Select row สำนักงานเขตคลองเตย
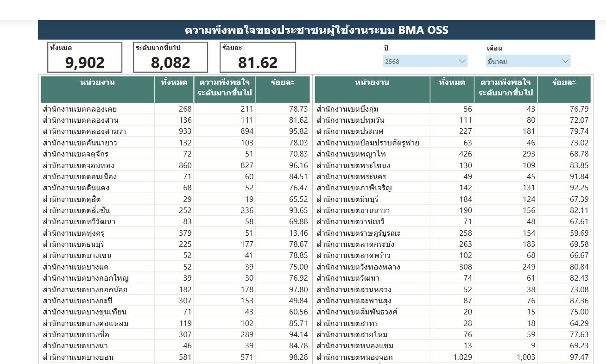The image size is (606, 364). pyautogui.click(x=175, y=109)
